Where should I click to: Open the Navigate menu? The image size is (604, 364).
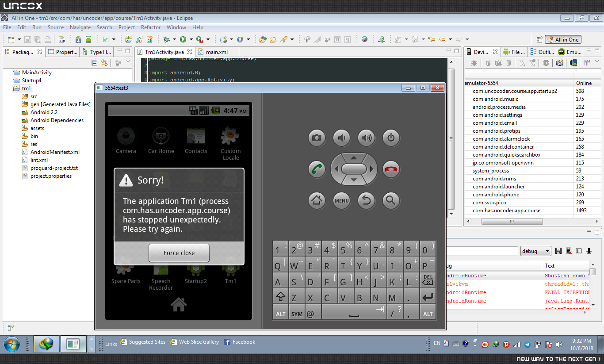pos(80,27)
